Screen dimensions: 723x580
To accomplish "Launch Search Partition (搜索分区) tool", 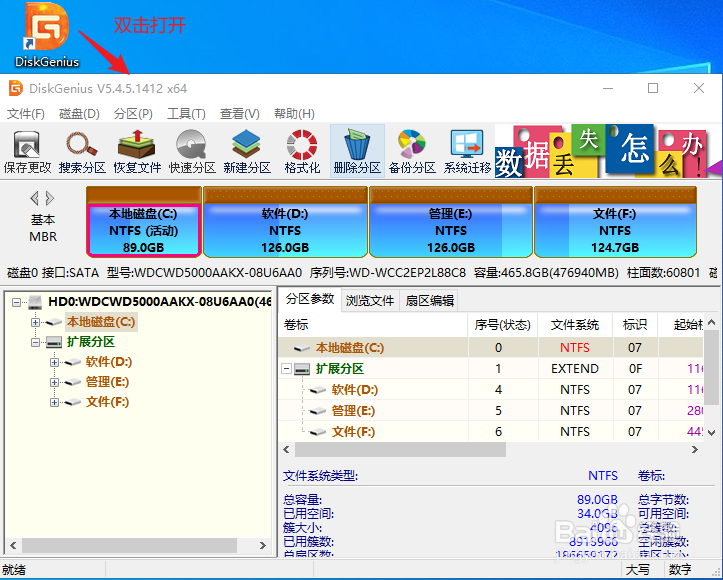I will pyautogui.click(x=82, y=151).
